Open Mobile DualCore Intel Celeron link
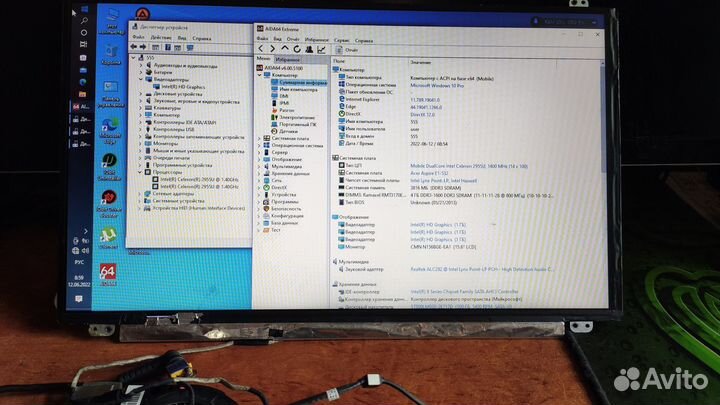 point(469,166)
